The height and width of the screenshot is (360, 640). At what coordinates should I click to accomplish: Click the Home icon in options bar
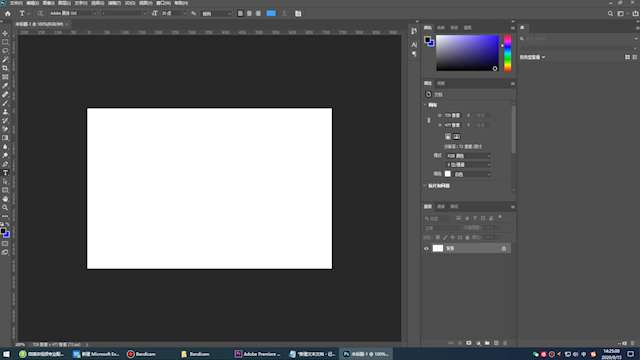tap(8, 13)
